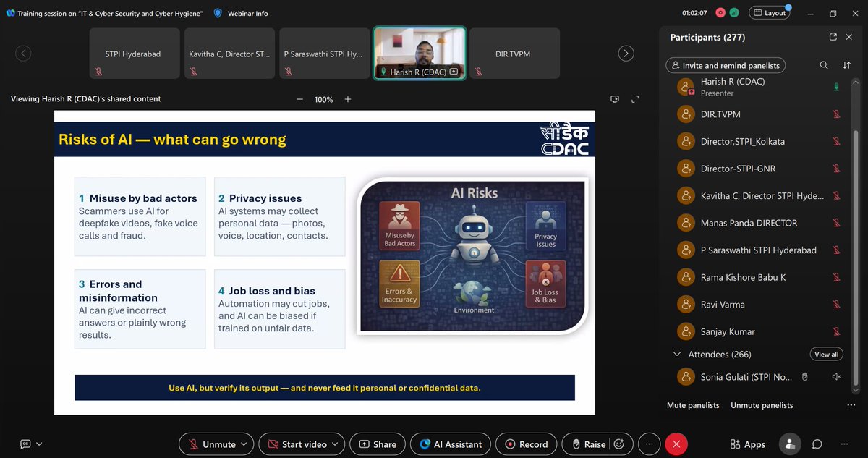Image resolution: width=868 pixels, height=458 pixels.
Task: Open the AI Assistant
Action: click(x=451, y=444)
